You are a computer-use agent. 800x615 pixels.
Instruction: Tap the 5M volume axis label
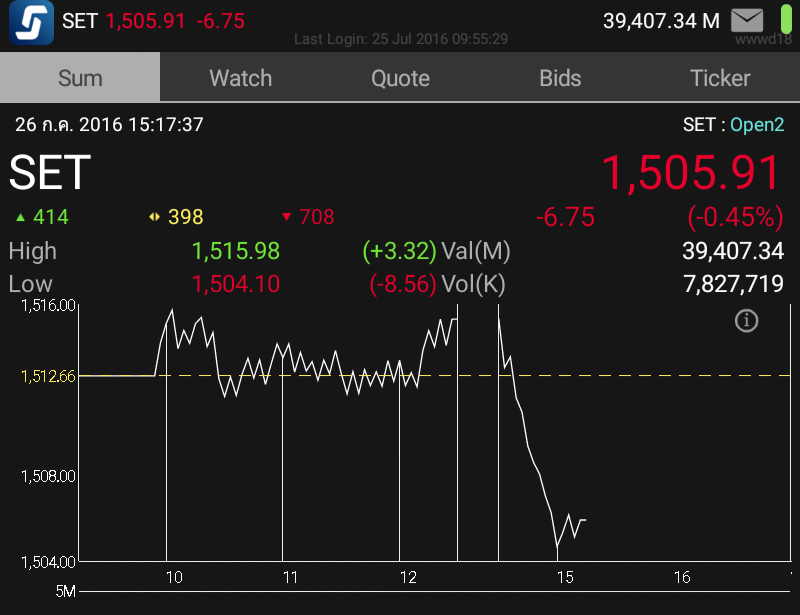(65, 592)
